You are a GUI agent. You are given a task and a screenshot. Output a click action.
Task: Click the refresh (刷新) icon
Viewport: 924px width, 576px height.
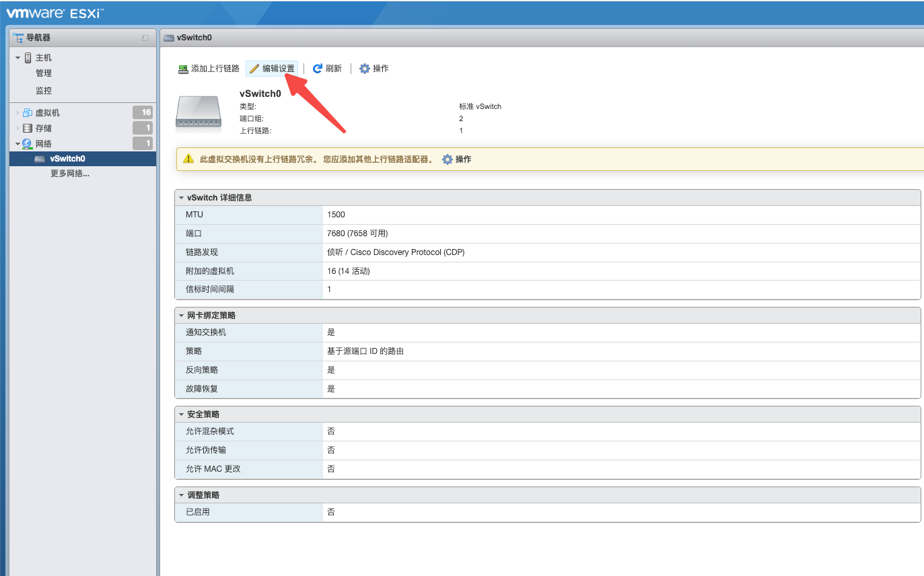tap(318, 69)
